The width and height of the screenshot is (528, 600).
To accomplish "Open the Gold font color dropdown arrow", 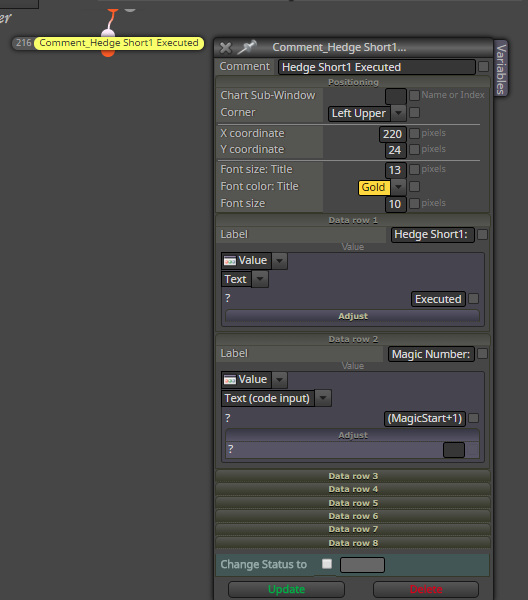I will tap(398, 187).
